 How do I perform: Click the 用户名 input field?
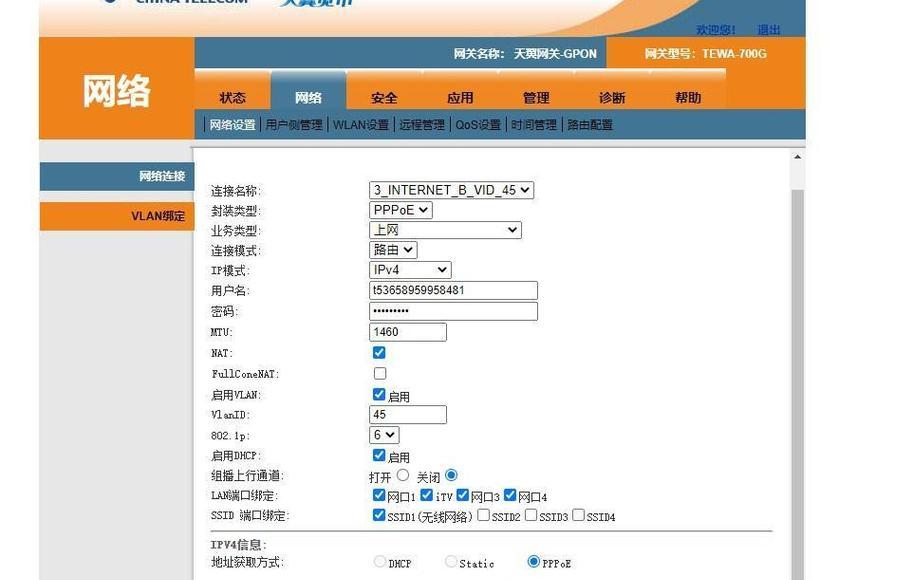pos(453,290)
